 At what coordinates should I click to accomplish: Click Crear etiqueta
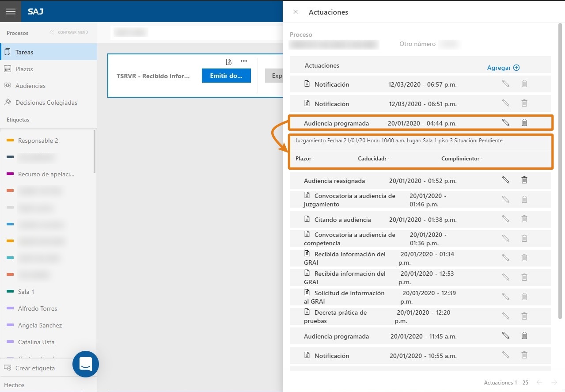tap(35, 368)
